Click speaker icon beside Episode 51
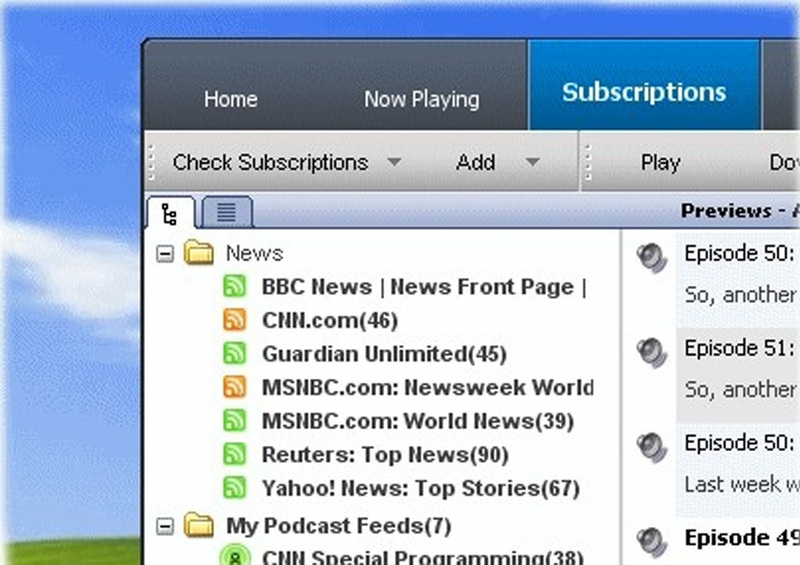The height and width of the screenshot is (565, 800). pos(652,352)
